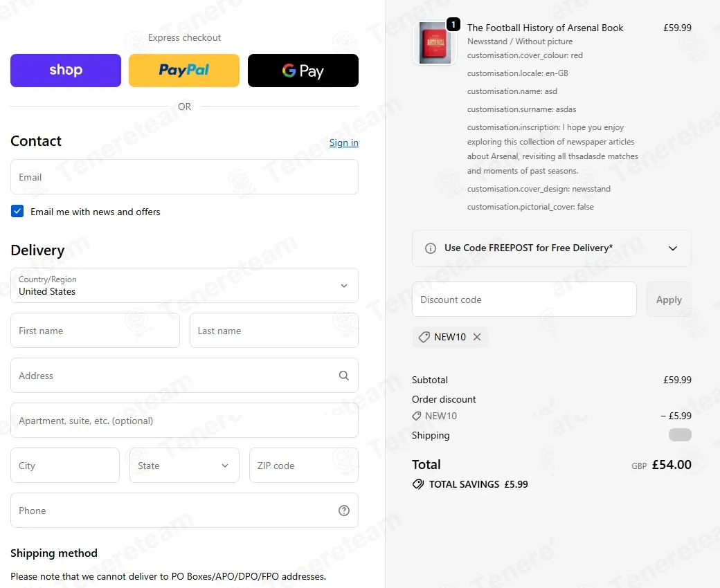Expand the FREEPOST free delivery notice
The image size is (720, 588).
click(x=552, y=248)
